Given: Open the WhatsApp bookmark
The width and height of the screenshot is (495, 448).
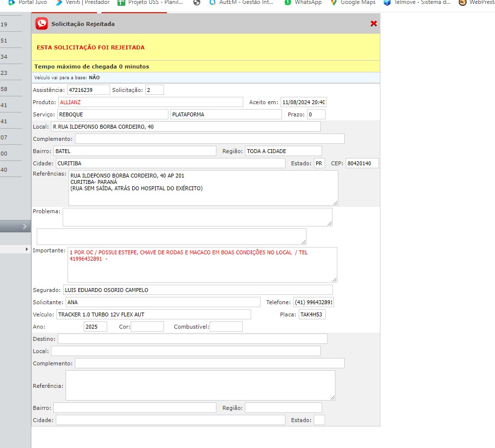Looking at the screenshot, I should pyautogui.click(x=303, y=2).
